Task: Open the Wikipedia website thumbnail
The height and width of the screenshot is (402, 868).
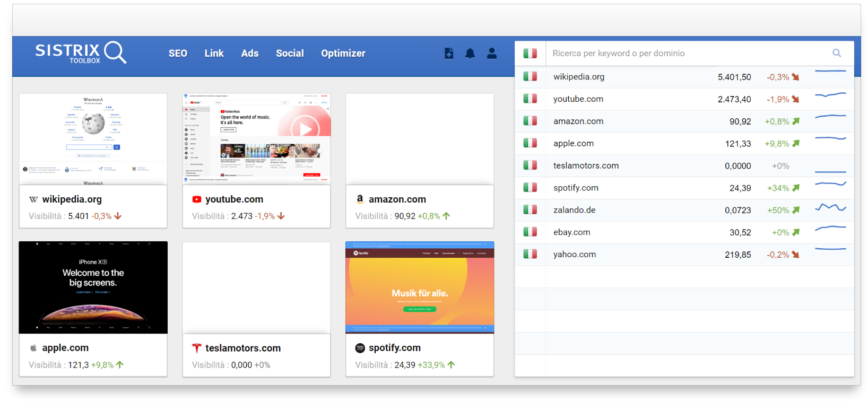Action: [x=93, y=139]
